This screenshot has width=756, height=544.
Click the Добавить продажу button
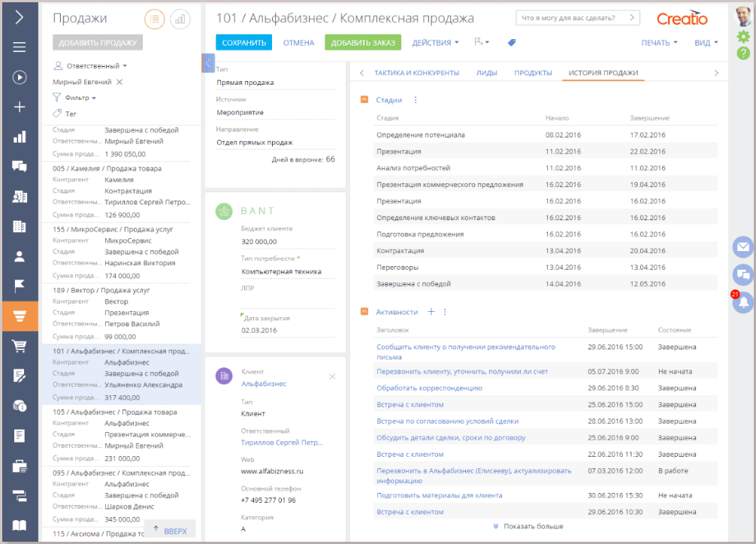click(x=98, y=42)
